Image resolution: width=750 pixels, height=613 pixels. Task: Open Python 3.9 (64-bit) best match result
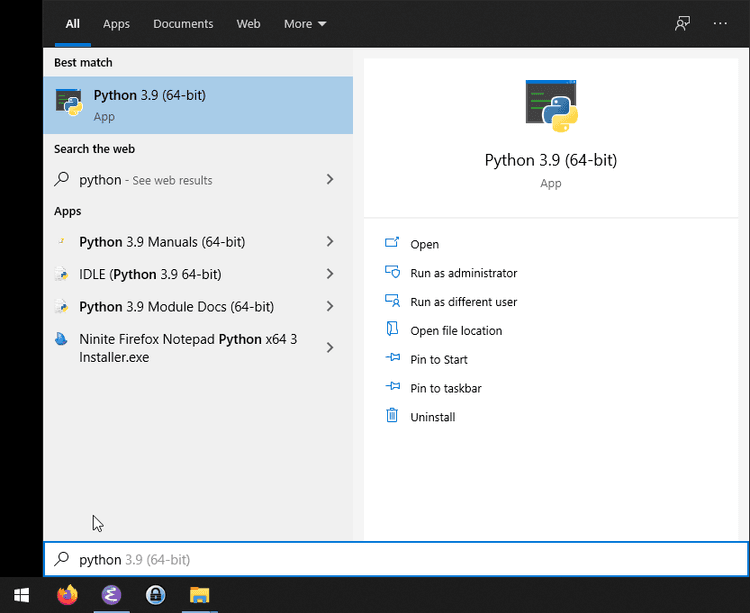tap(198, 105)
